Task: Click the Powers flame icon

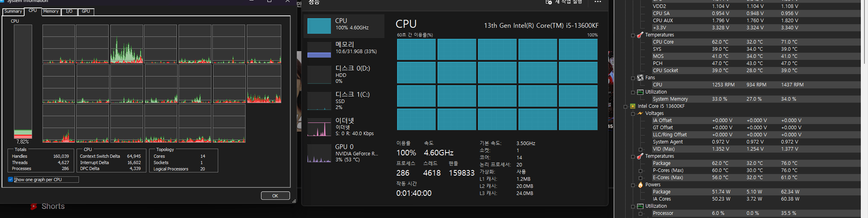Action: [x=640, y=185]
